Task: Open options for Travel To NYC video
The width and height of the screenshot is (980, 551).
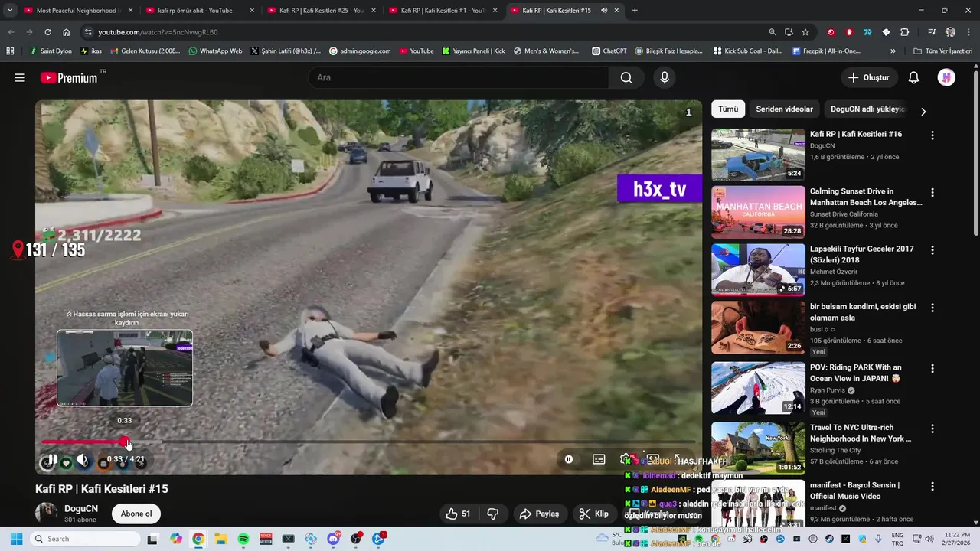Action: coord(933,429)
